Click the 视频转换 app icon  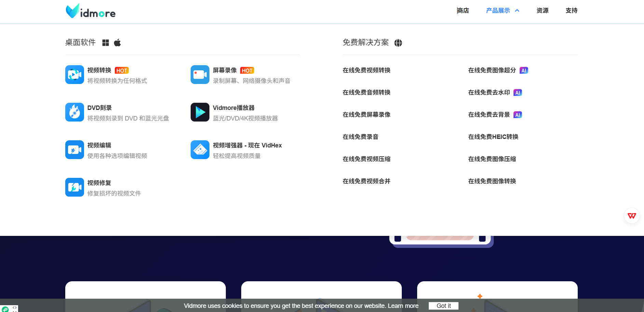(74, 74)
